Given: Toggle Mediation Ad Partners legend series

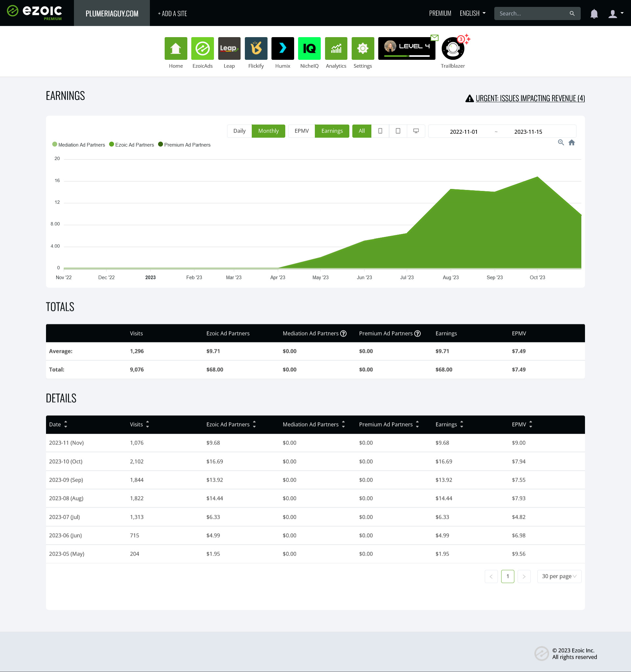Looking at the screenshot, I should click(79, 145).
